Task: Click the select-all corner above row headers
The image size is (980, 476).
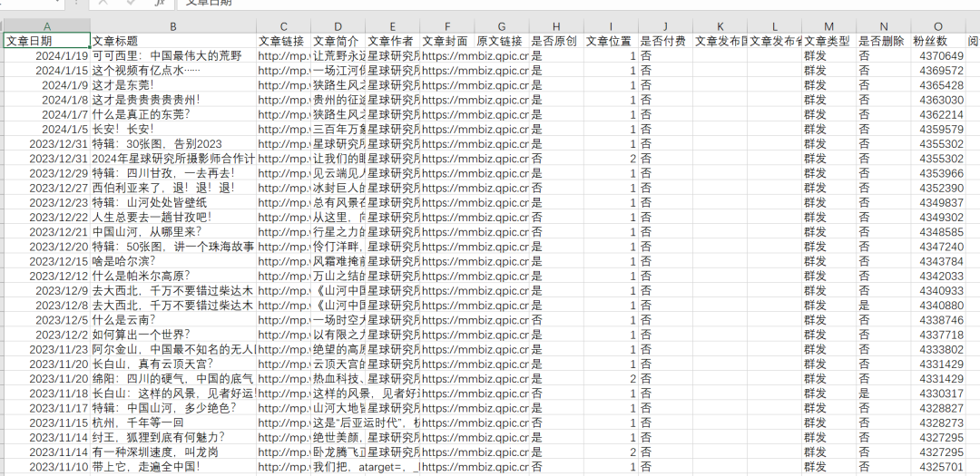Action: point(1,26)
